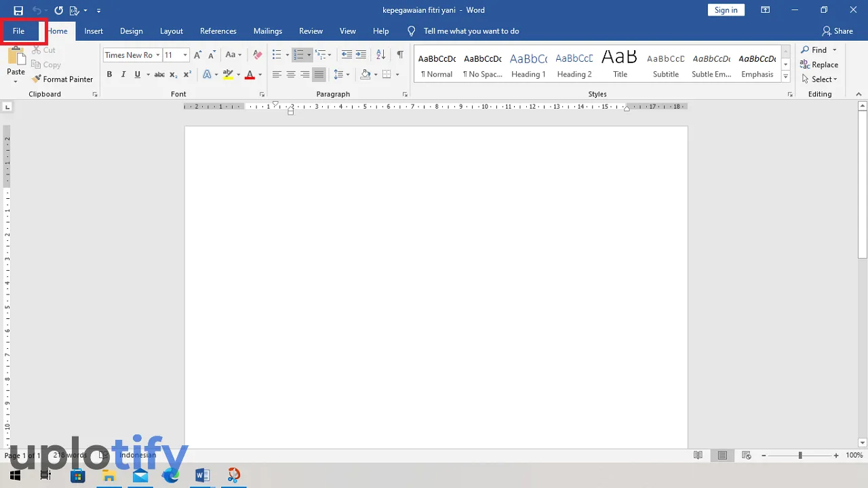
Task: Open the Change Case Aa dropdown
Action: click(x=233, y=55)
